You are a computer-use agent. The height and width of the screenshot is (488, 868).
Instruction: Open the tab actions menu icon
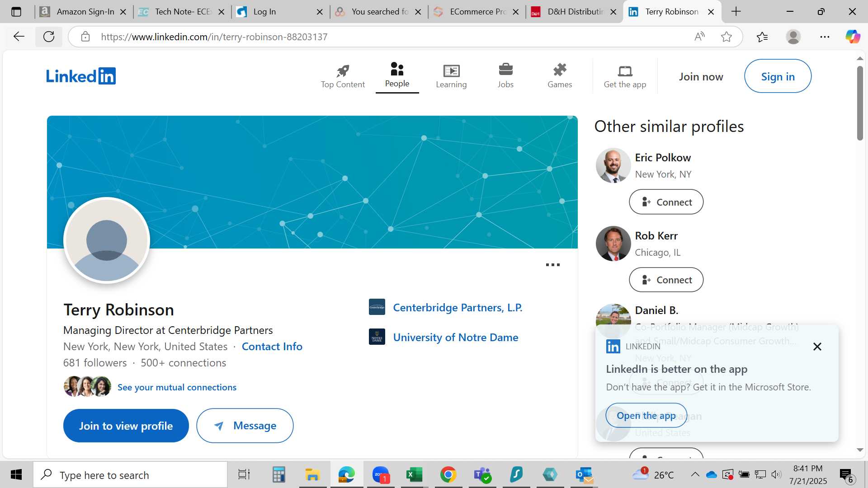[16, 12]
